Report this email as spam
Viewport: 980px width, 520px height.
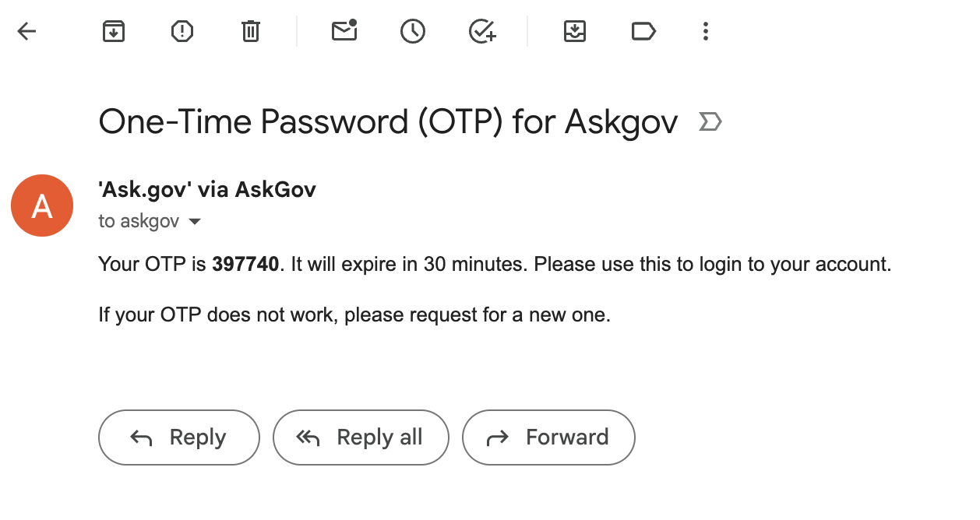182,31
